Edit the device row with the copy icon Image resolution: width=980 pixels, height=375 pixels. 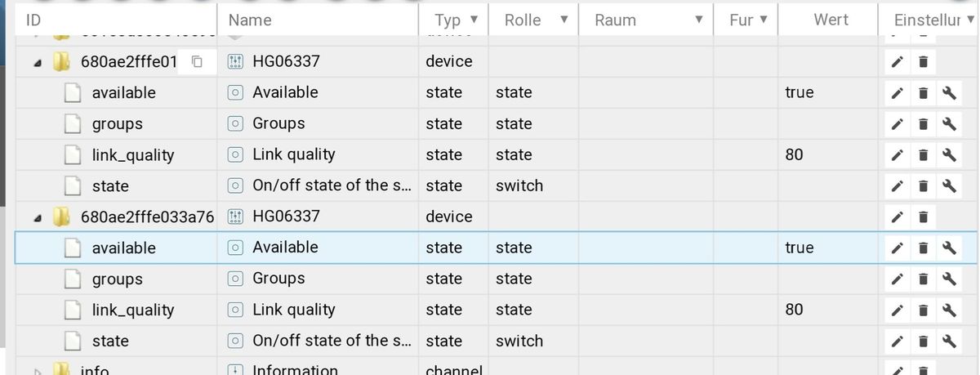(x=896, y=61)
